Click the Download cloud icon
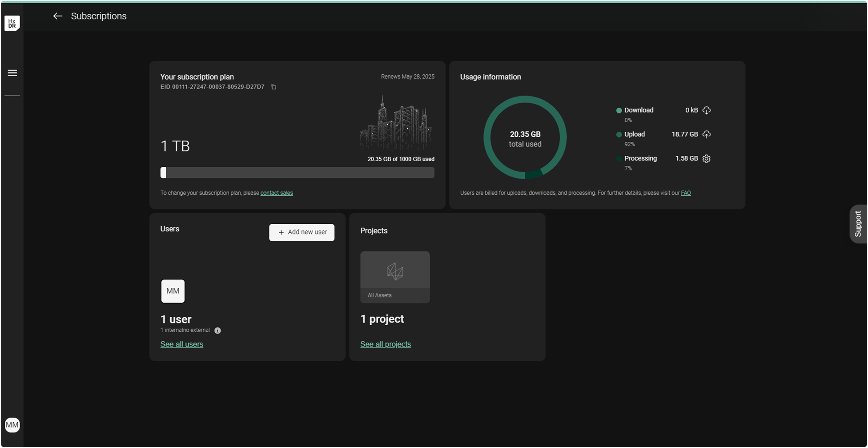The height and width of the screenshot is (448, 868). [x=706, y=110]
